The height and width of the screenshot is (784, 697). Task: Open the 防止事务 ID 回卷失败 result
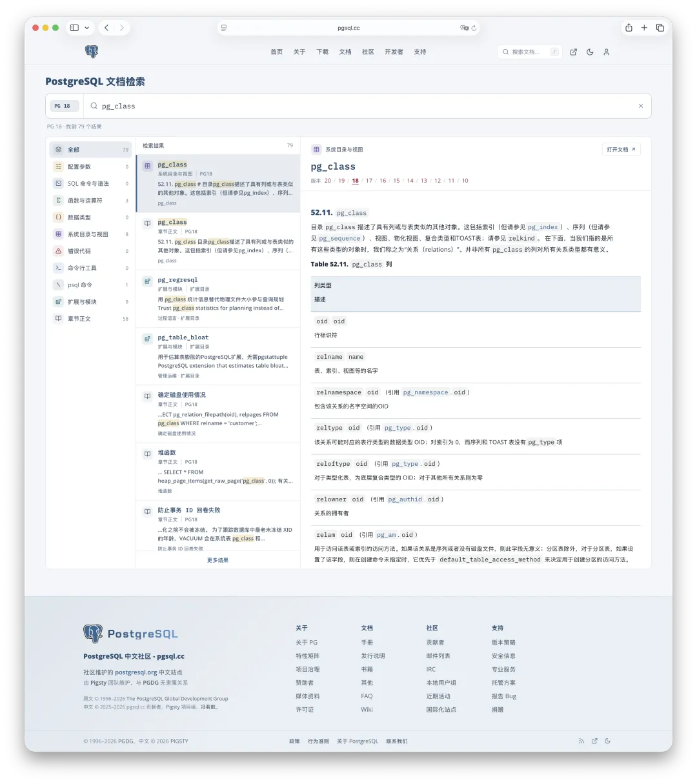(218, 527)
